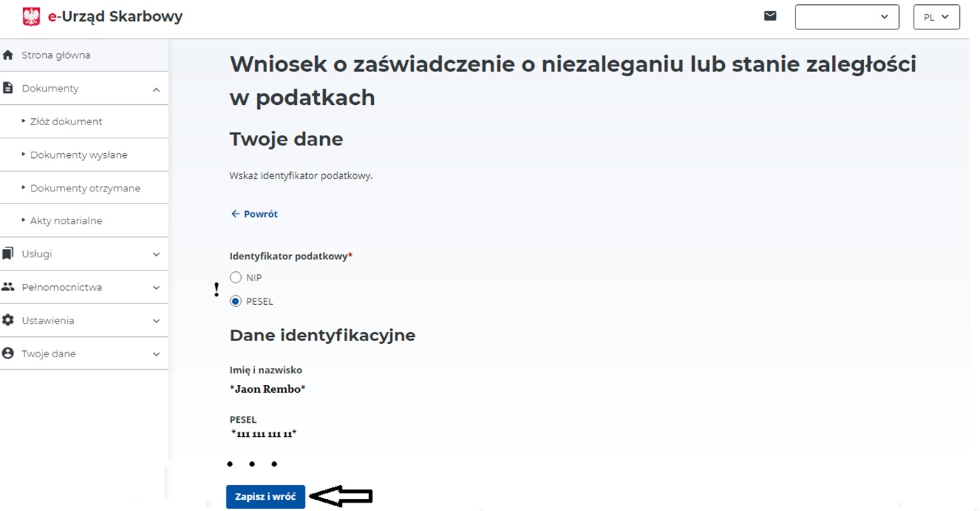Image resolution: width=980 pixels, height=511 pixels.
Task: Collapse the Dokumenty menu section chevron
Action: tap(156, 89)
